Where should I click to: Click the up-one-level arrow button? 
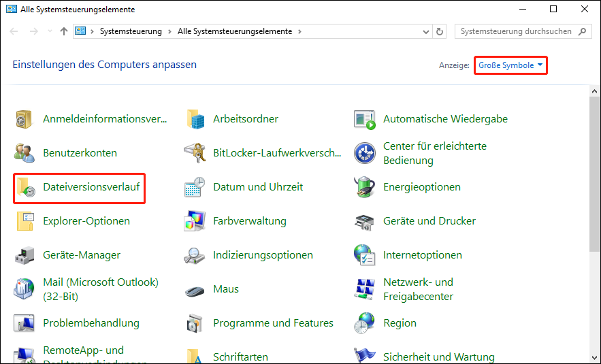64,32
